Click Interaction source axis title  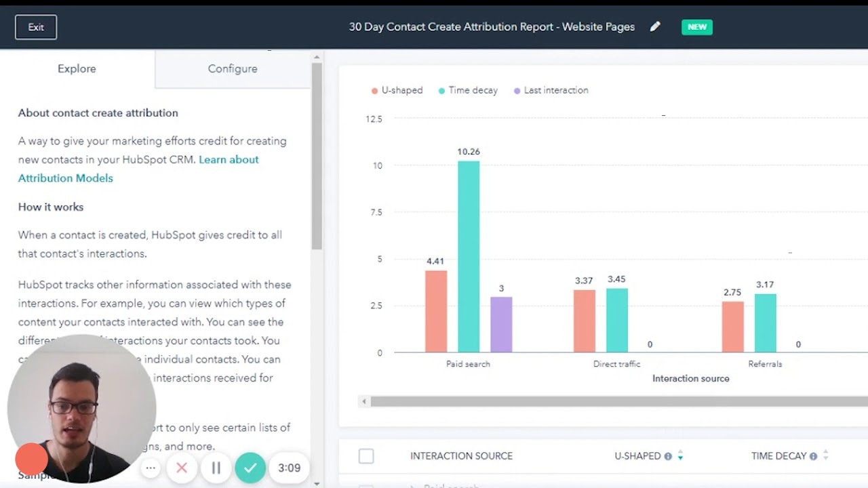[691, 379]
